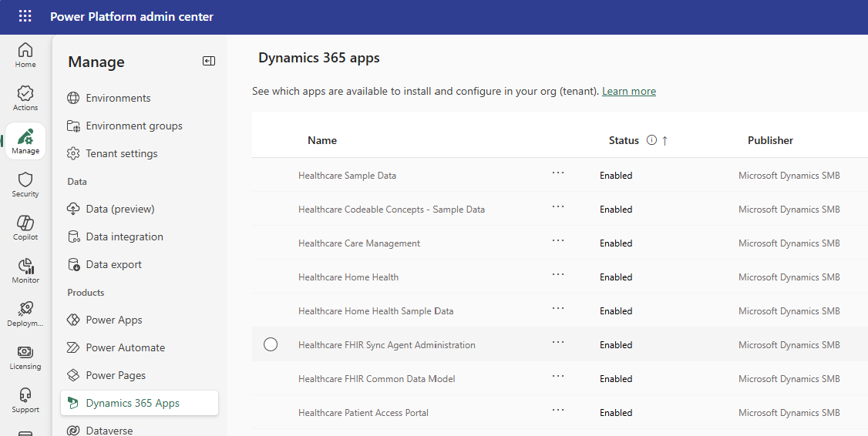Viewport: 868px width, 436px height.
Task: Click the Data integration icon
Action: point(73,236)
